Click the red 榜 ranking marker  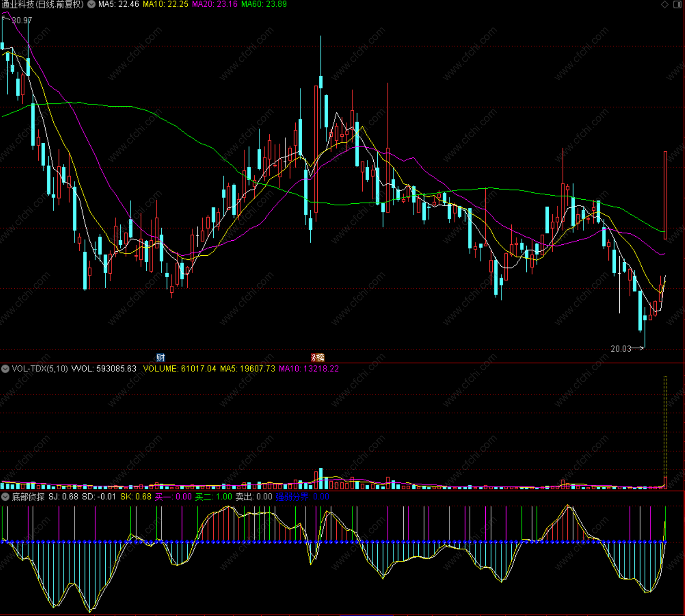click(x=318, y=357)
